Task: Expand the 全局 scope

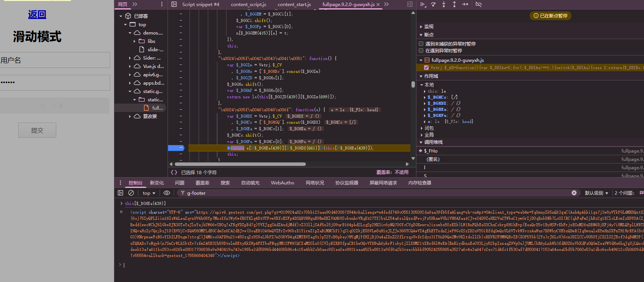Action: tap(421, 135)
